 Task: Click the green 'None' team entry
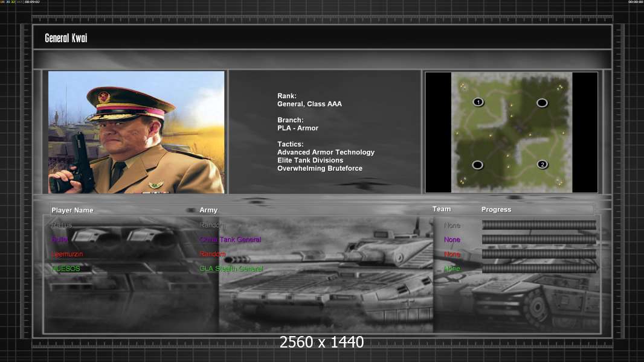coord(452,268)
